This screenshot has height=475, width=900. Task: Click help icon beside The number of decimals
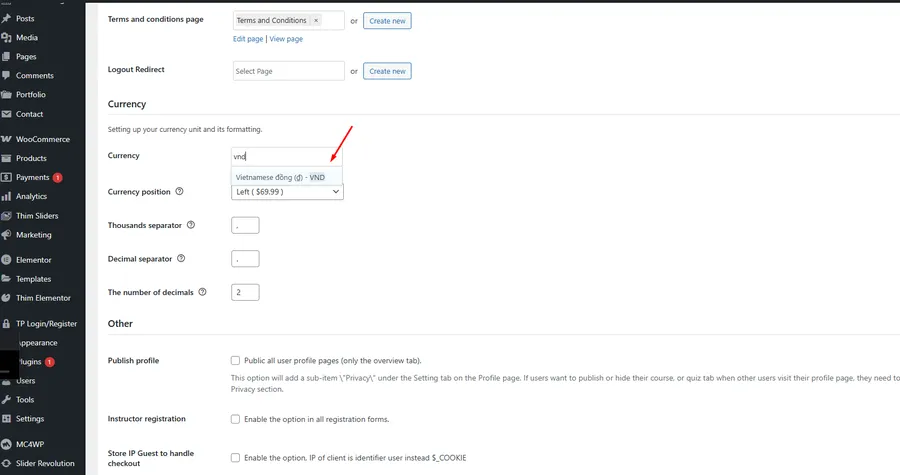[202, 292]
